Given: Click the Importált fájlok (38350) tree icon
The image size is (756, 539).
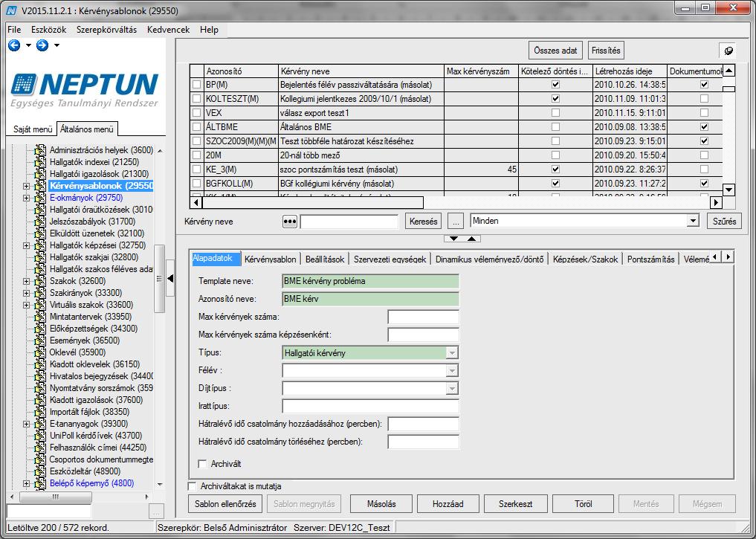Looking at the screenshot, I should click(41, 412).
